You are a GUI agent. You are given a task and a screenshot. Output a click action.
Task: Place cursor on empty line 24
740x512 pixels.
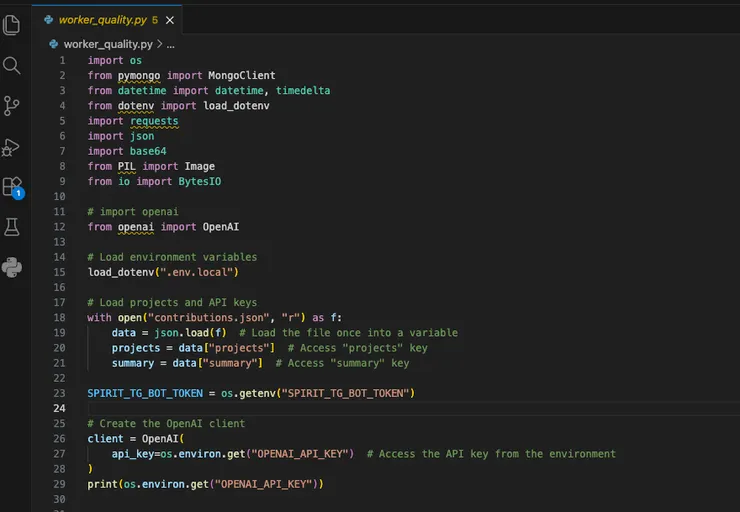[300, 409]
